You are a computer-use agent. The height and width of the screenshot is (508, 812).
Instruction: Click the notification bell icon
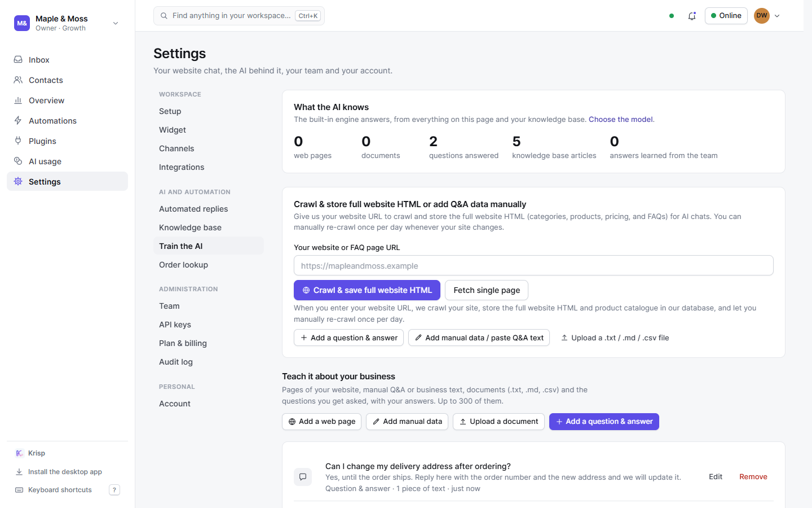692,16
